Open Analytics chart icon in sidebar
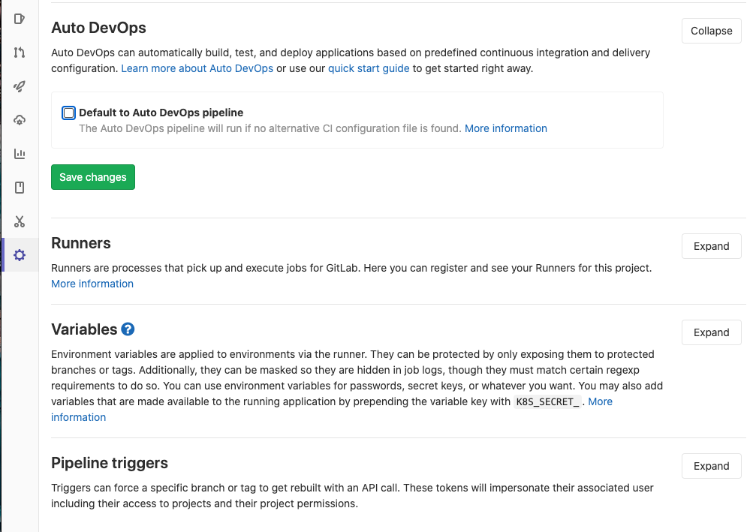The image size is (756, 532). click(x=20, y=154)
